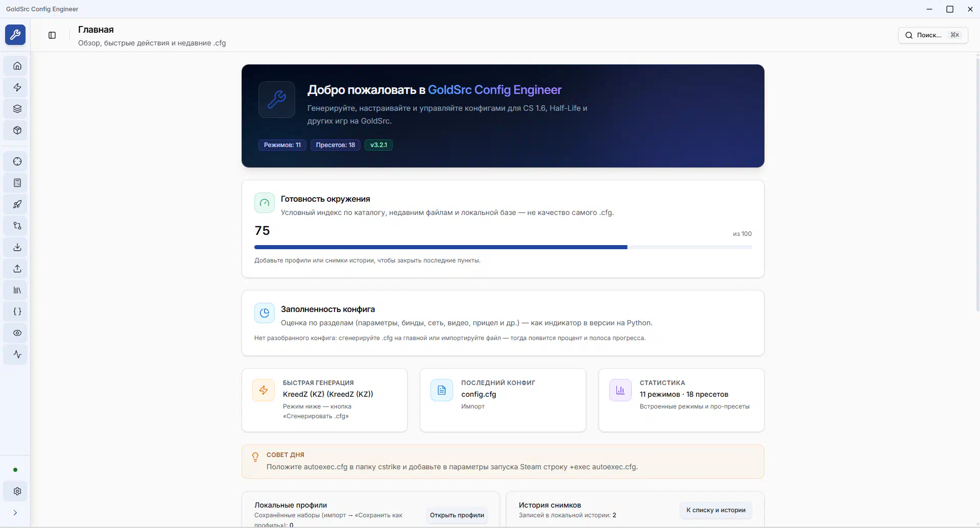Open the stacked layers sidebar icon
This screenshot has height=528, width=980.
point(17,109)
